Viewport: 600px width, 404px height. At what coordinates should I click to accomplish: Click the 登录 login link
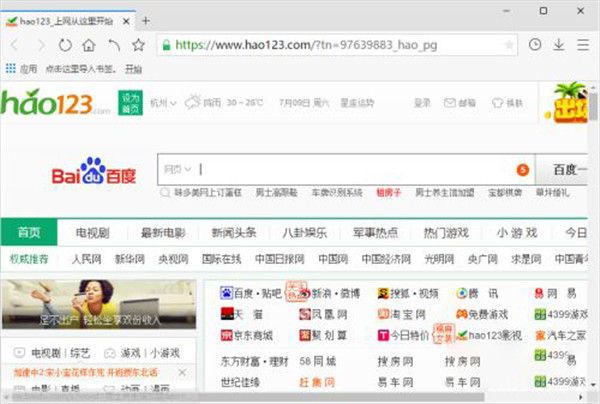click(422, 103)
